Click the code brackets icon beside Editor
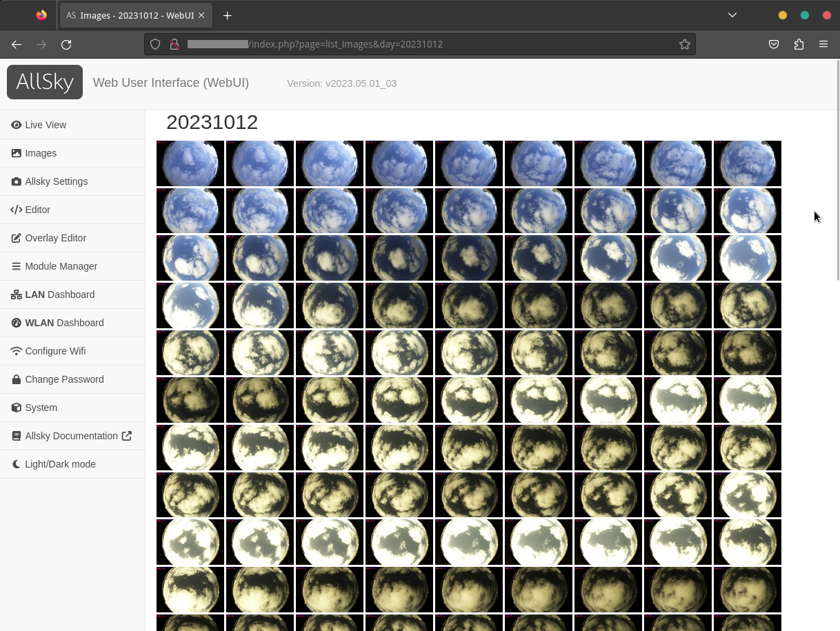The image size is (840, 631). [x=17, y=210]
